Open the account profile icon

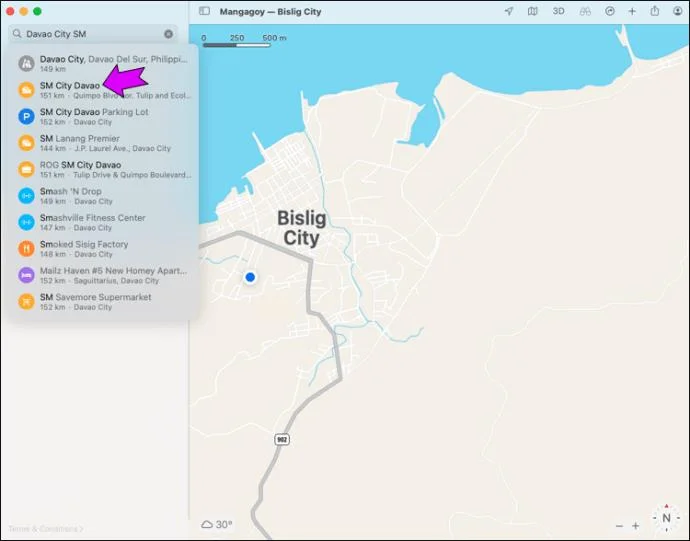click(x=678, y=11)
